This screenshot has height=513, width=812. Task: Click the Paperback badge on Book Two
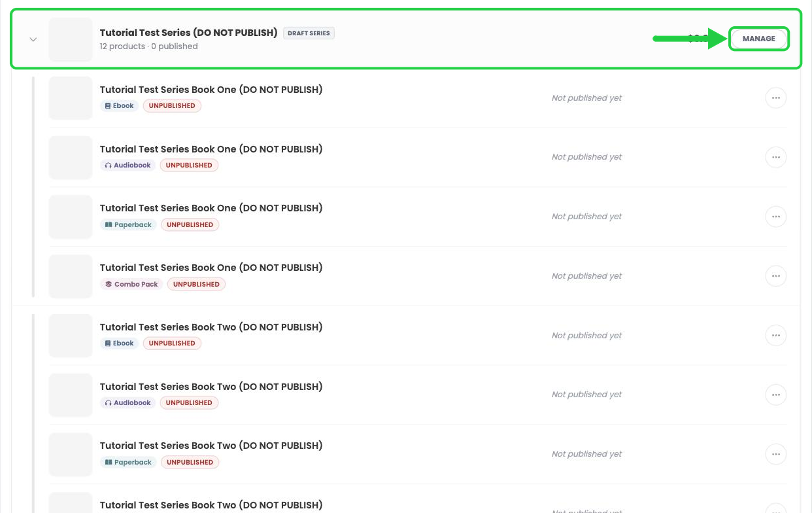coord(128,463)
